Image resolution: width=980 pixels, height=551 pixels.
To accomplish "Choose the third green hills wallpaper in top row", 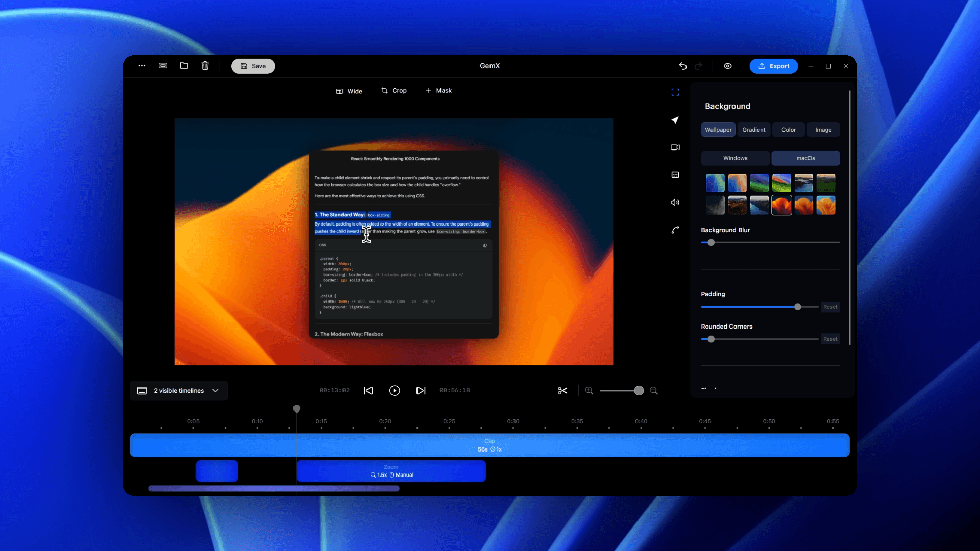I will pyautogui.click(x=759, y=183).
